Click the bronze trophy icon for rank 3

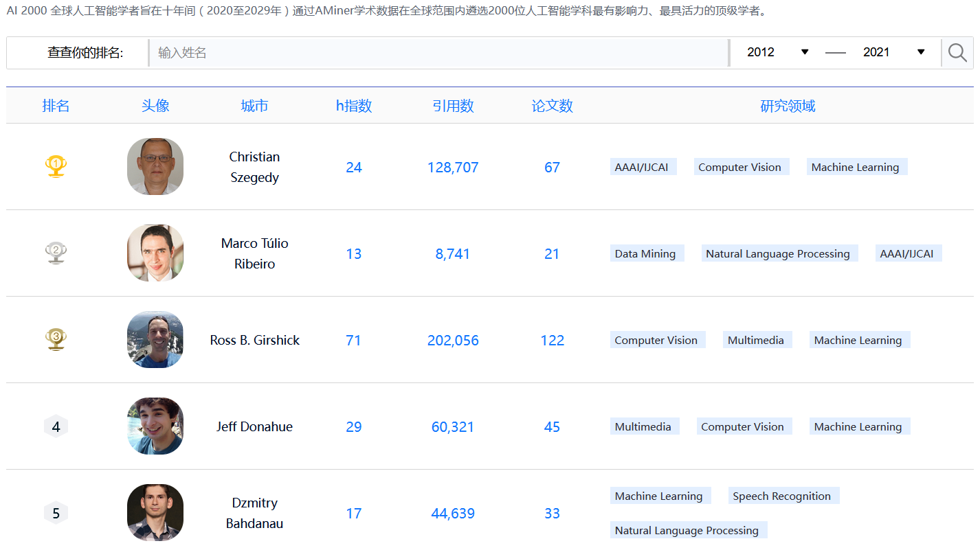click(x=56, y=339)
